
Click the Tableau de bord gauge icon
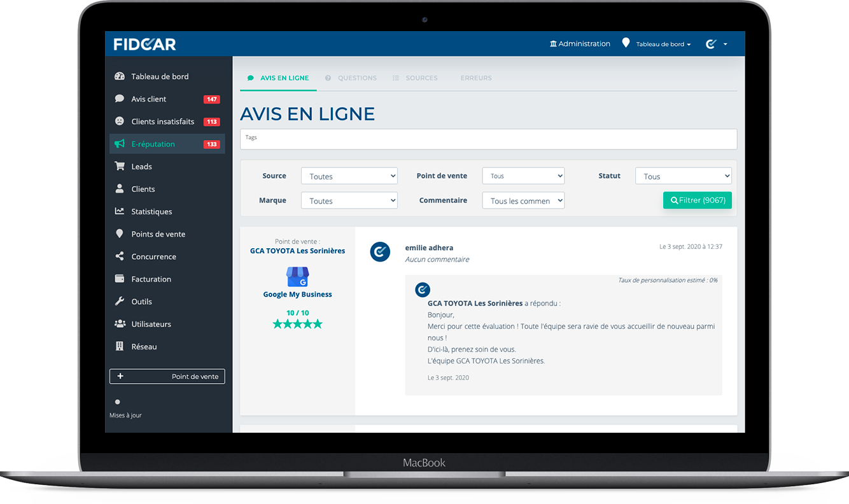point(120,76)
